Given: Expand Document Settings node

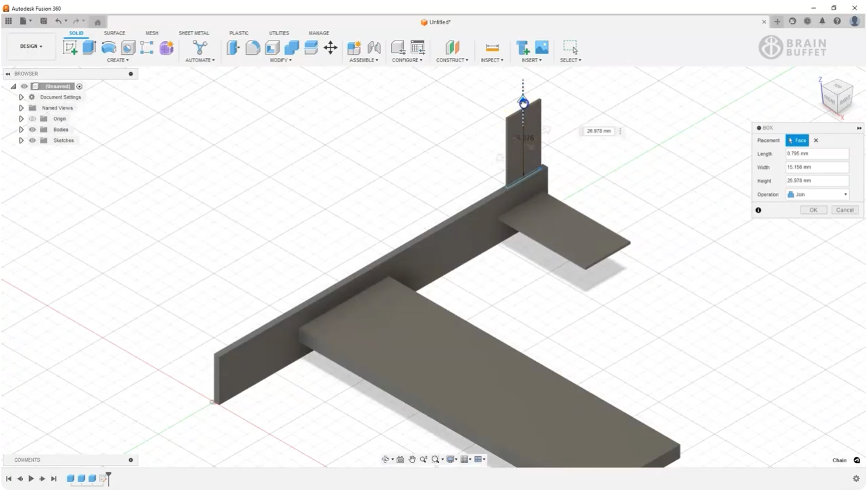Looking at the screenshot, I should click(21, 97).
